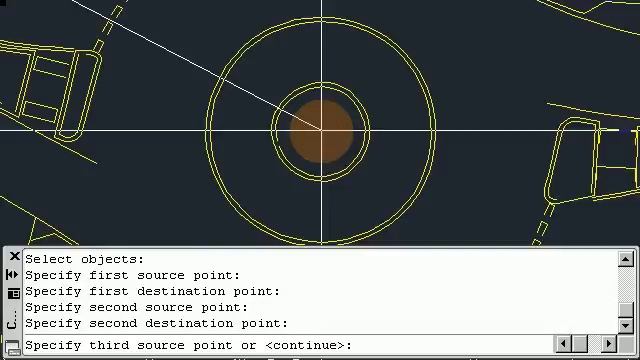Click the 'Select objects:' history line
The height and width of the screenshot is (360, 640).
coord(84,259)
